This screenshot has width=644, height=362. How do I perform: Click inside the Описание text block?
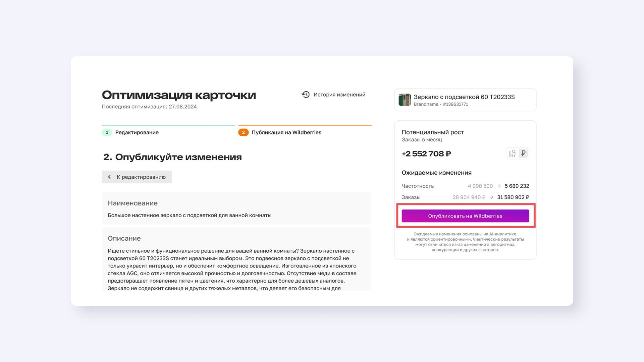236,259
